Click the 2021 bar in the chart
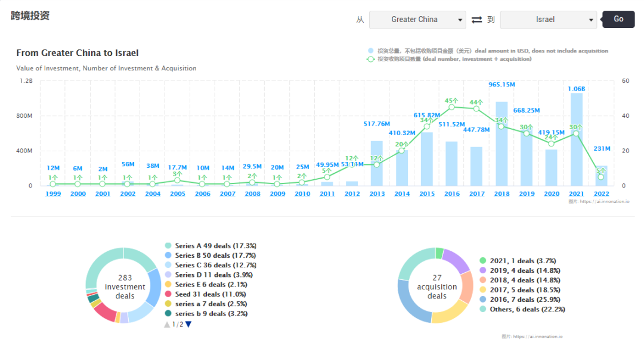644x346 pixels. 576,140
